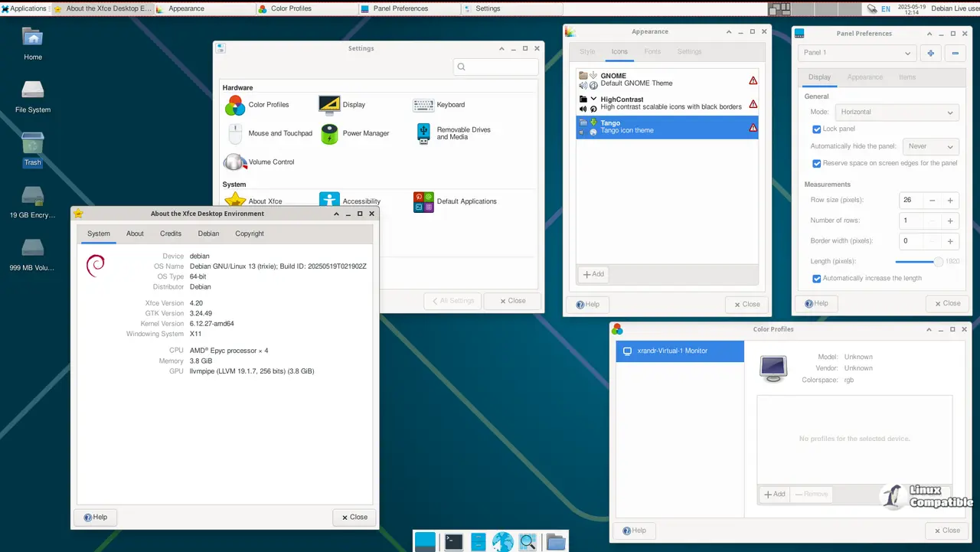The height and width of the screenshot is (552, 980).
Task: Open Volume Control settings
Action: 234,162
